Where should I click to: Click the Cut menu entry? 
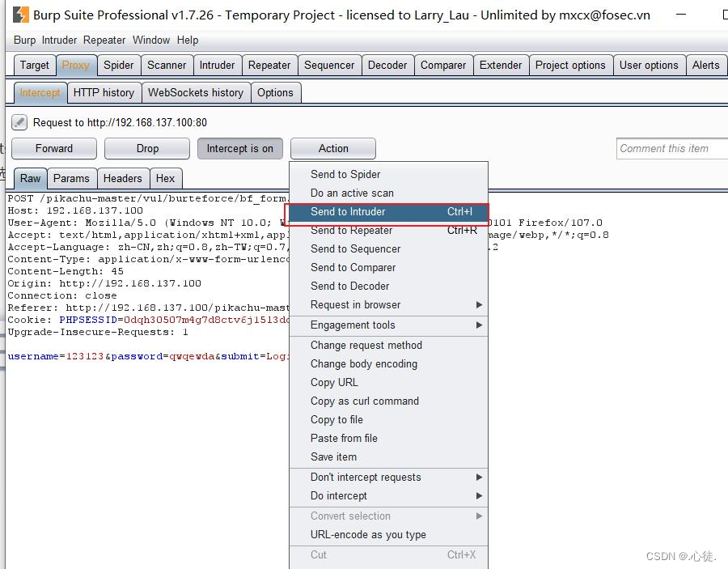(x=388, y=555)
